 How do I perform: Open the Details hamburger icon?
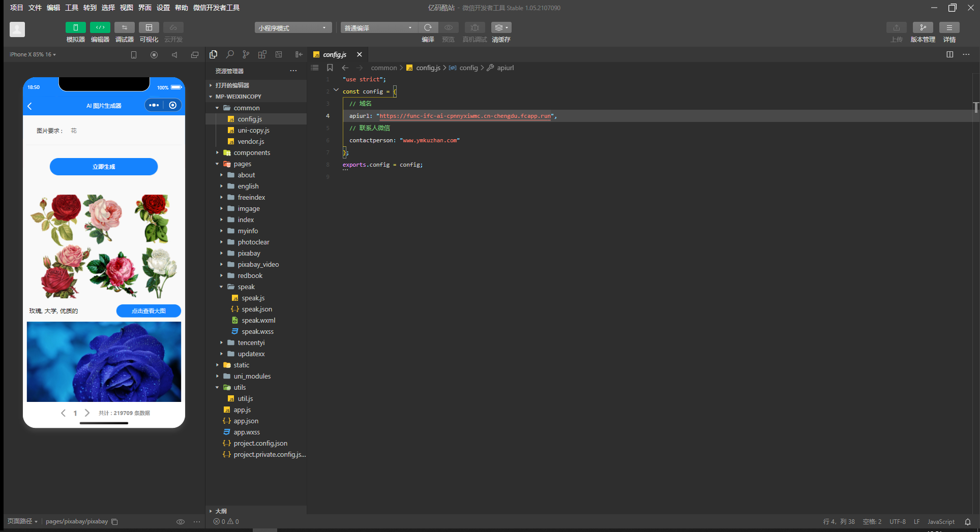(949, 27)
